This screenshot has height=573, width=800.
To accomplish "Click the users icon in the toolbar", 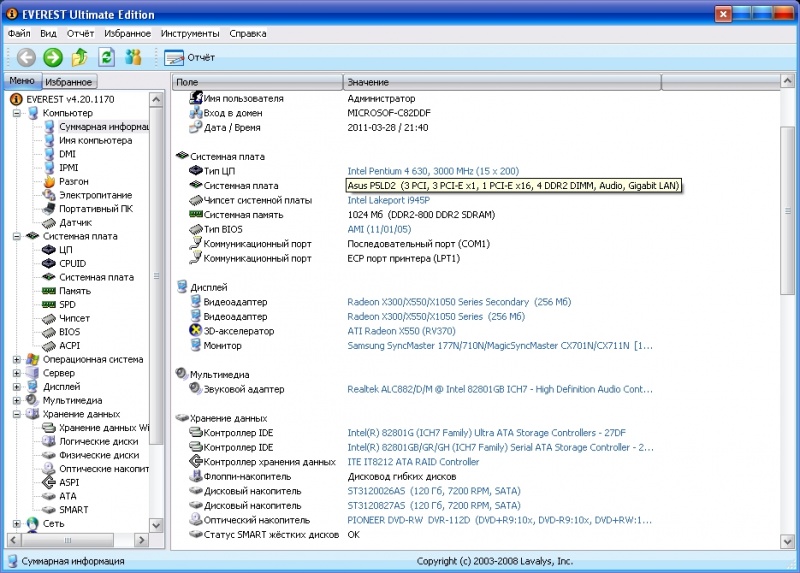I will point(133,57).
